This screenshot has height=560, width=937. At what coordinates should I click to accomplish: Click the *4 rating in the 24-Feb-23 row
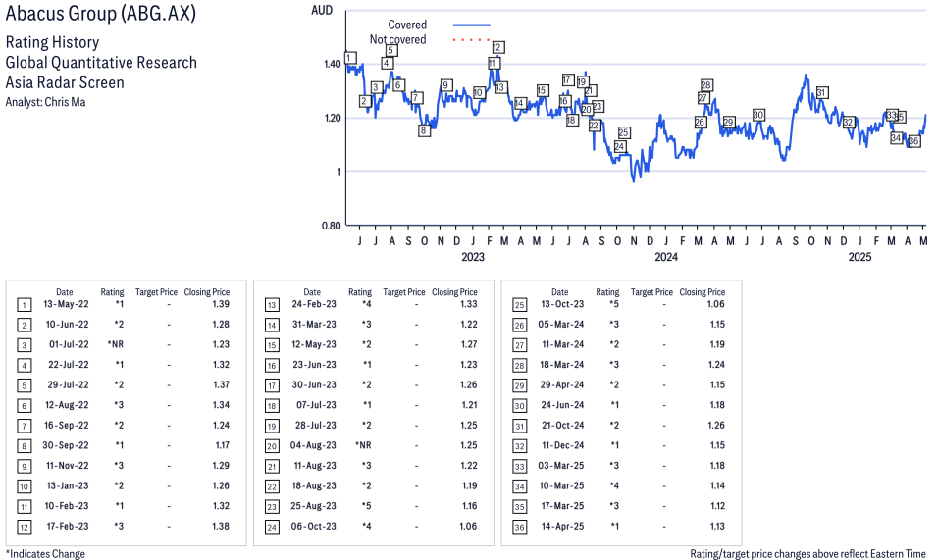(366, 304)
